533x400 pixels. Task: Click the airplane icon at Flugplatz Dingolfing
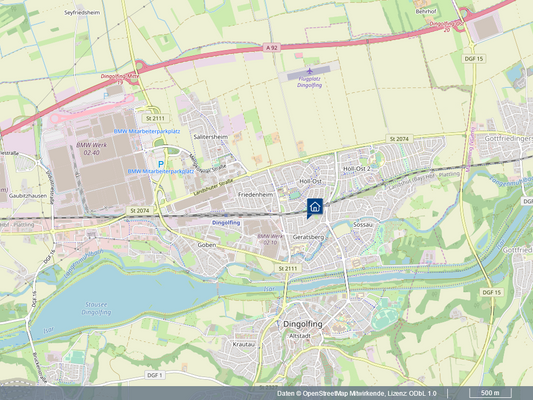click(309, 71)
